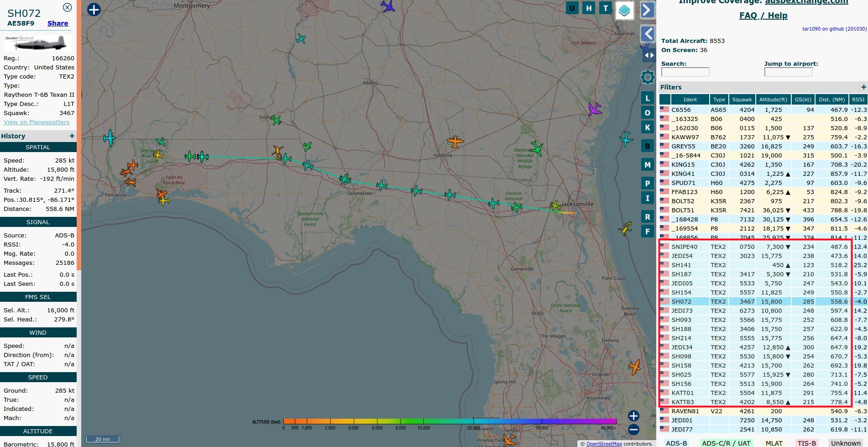868x447 pixels.
Task: Close the SH072 aircraft info panel
Action: (x=67, y=7)
